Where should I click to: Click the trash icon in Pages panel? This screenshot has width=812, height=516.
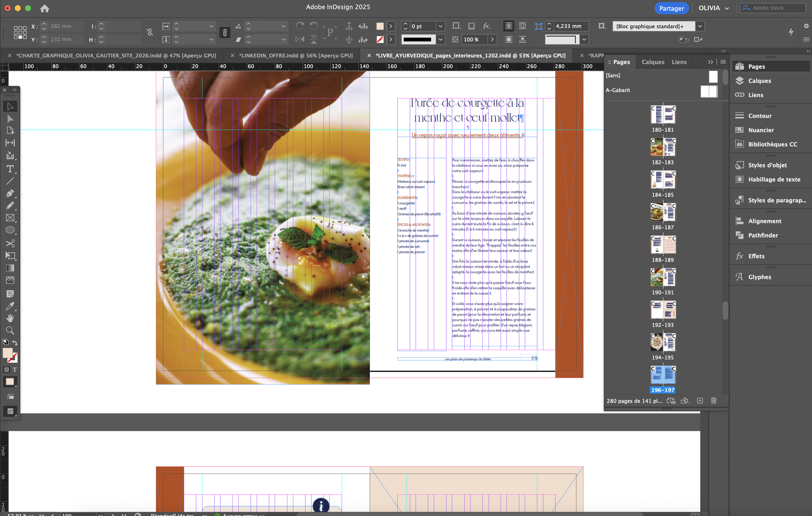click(714, 401)
